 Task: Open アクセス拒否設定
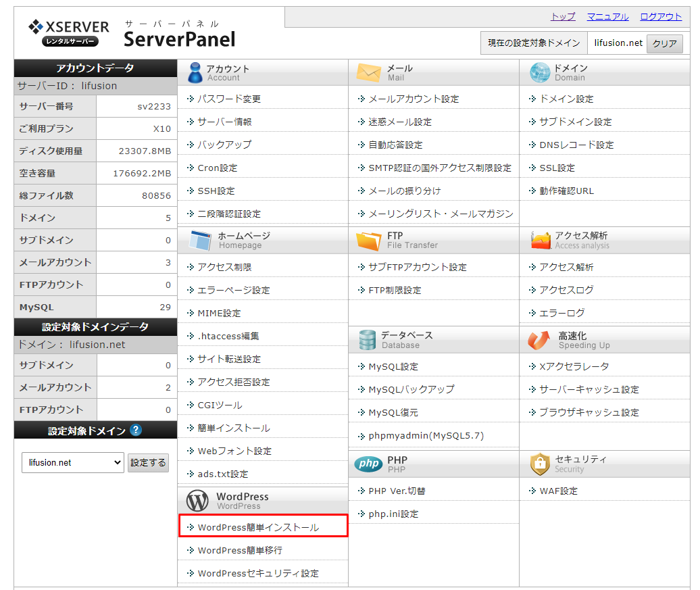click(234, 383)
